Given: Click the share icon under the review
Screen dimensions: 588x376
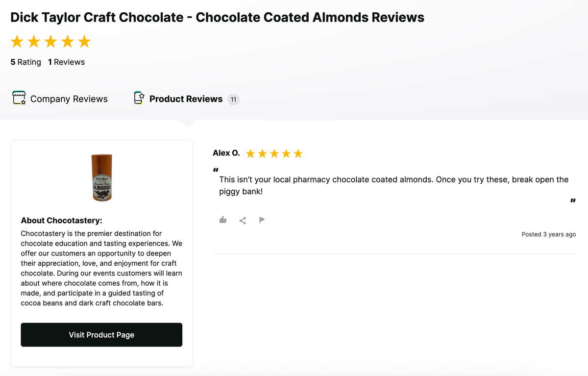Looking at the screenshot, I should [243, 220].
